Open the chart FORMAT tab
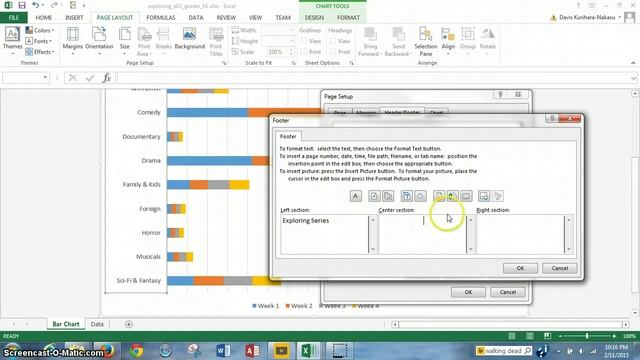The width and height of the screenshot is (640, 360). tap(348, 18)
